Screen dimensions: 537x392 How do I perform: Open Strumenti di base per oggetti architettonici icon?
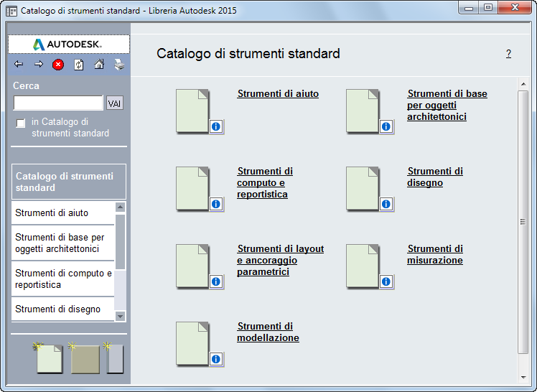click(363, 111)
